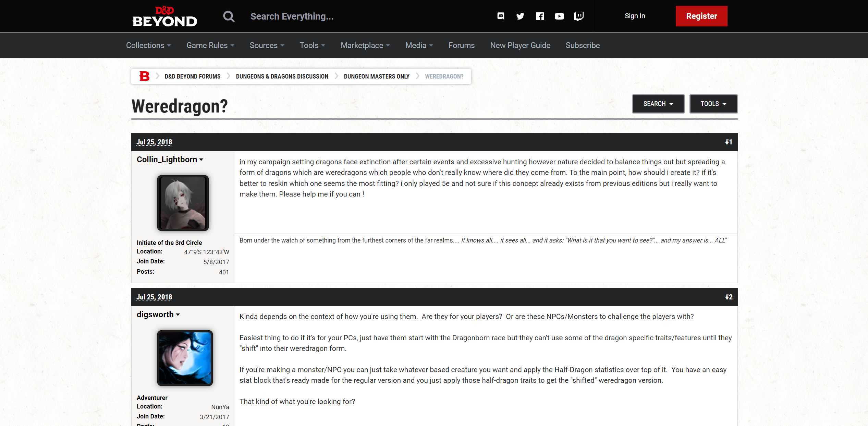
Task: Click the Weredragon? breadcrumb
Action: (444, 76)
